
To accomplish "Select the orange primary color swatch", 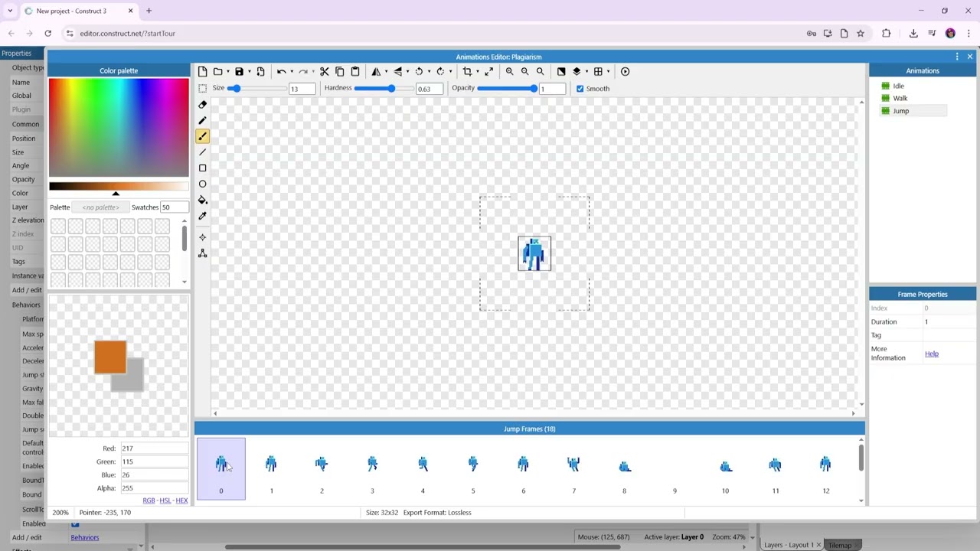I will [x=110, y=357].
